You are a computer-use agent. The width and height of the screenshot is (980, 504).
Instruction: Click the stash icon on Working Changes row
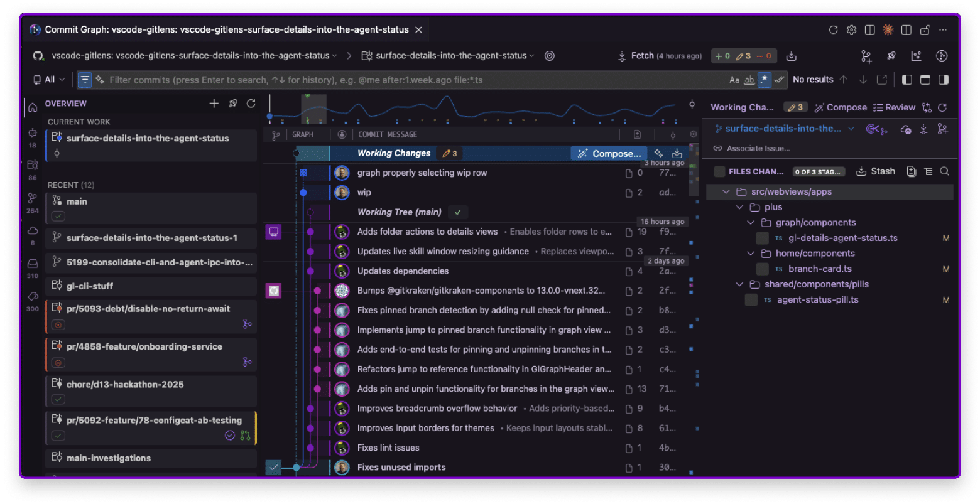677,153
